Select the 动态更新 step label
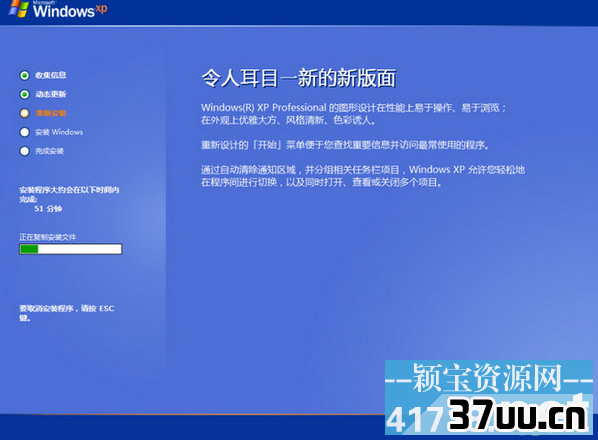 click(x=51, y=94)
